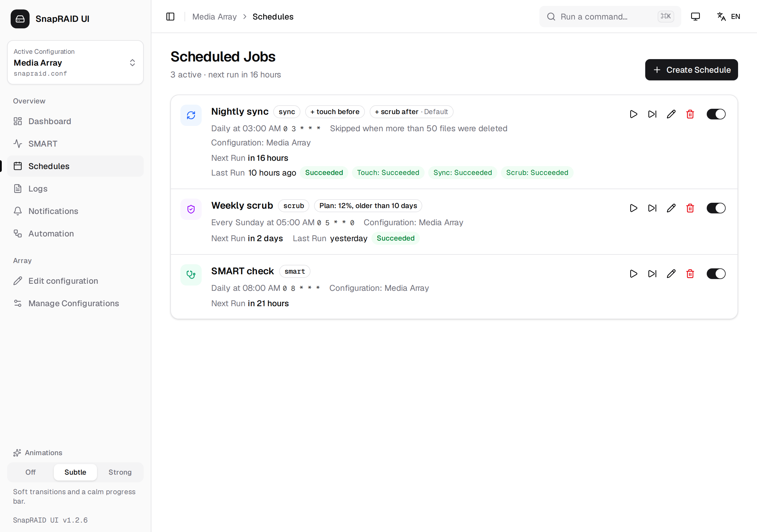Click Media Array breadcrumb
757x532 pixels.
click(x=214, y=17)
